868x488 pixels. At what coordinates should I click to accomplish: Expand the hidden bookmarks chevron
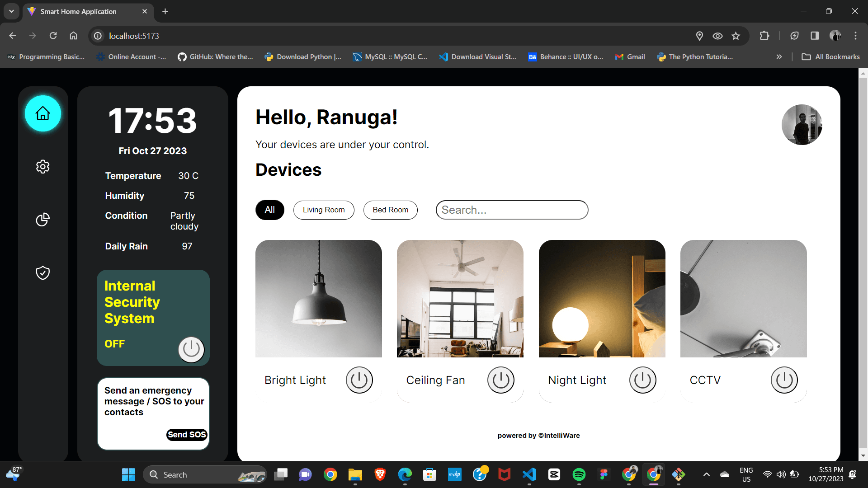pyautogui.click(x=779, y=56)
